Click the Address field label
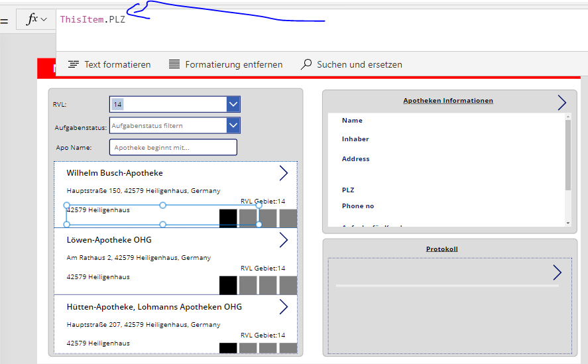 pyautogui.click(x=355, y=158)
